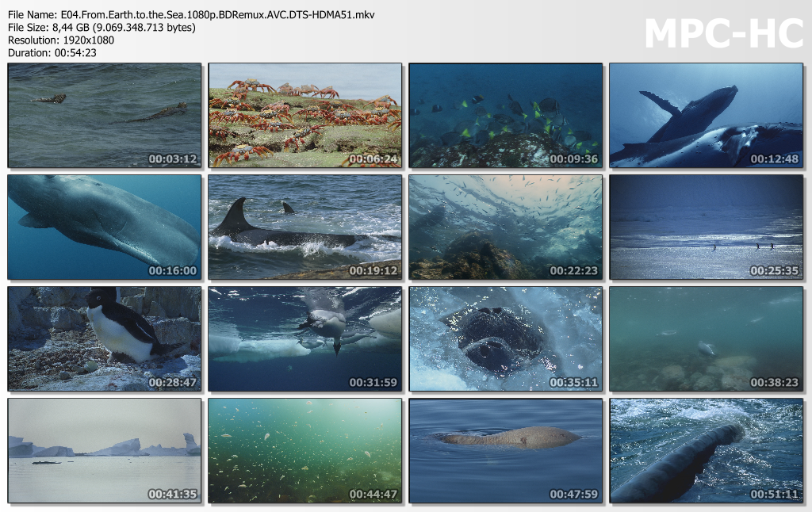Viewport: 812px width, 512px height.
Task: Open the sperm whale close-up thumbnail
Action: click(105, 227)
